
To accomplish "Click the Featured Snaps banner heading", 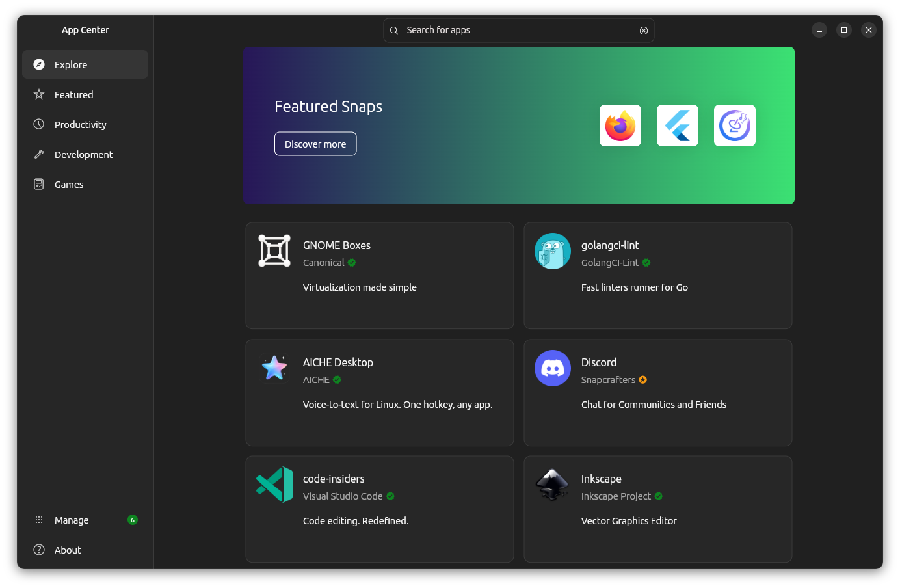I will pyautogui.click(x=328, y=107).
